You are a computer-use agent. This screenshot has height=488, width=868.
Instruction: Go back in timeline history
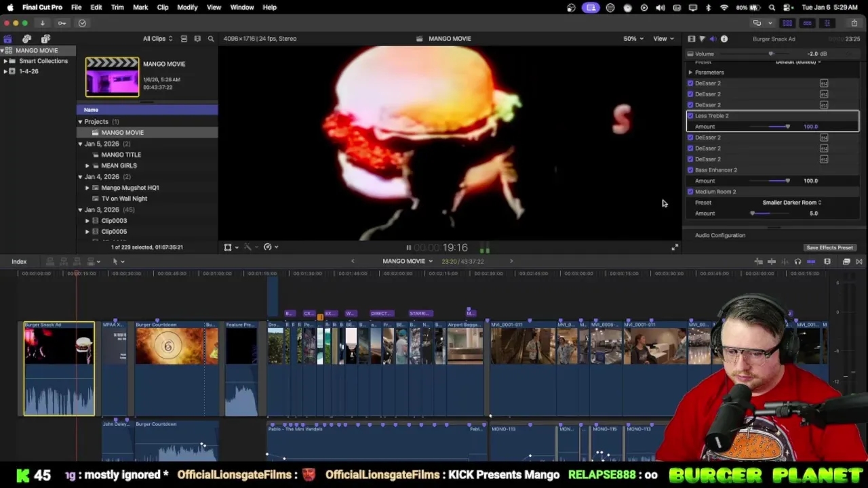[x=352, y=262]
